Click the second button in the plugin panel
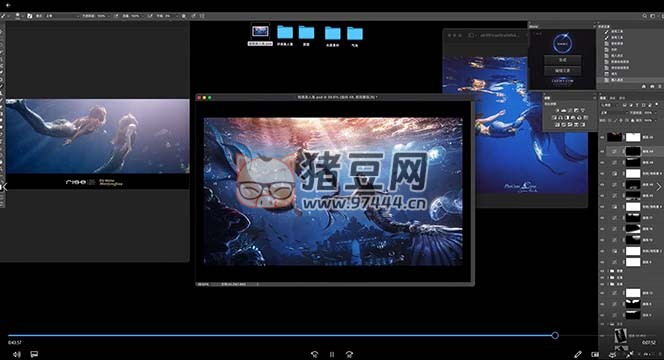Screen dimensions: 664x360 click(563, 70)
